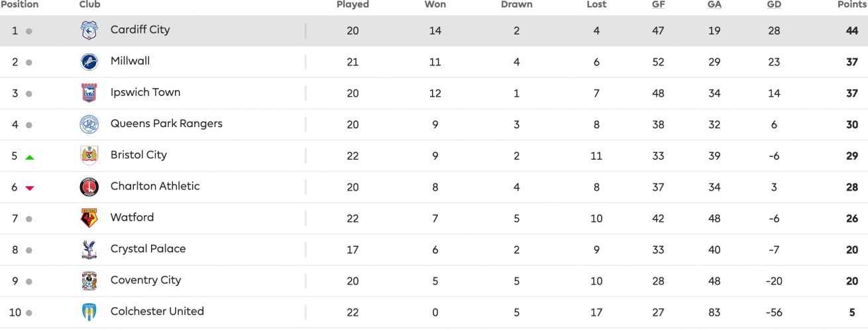Click the Charlton Athletic club crest

(x=89, y=187)
